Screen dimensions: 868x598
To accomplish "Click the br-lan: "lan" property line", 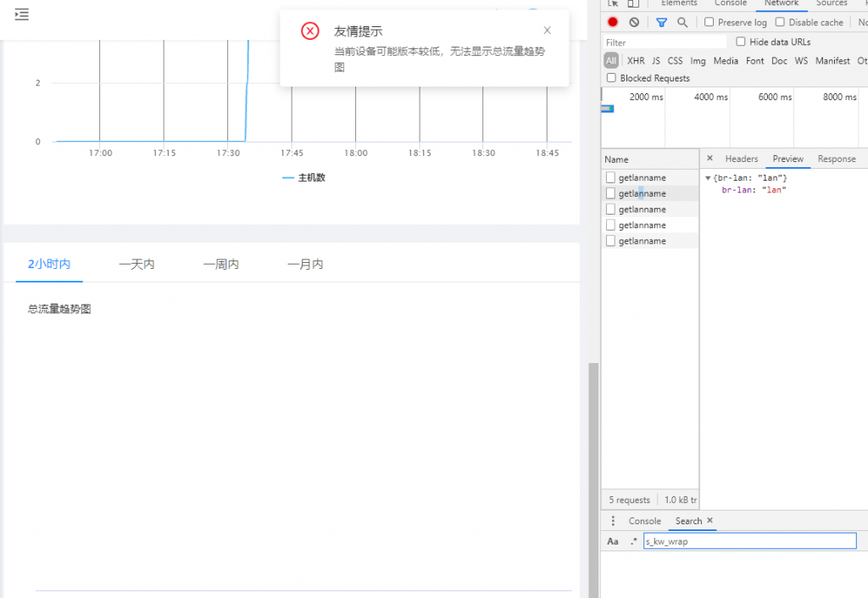I will (x=754, y=190).
